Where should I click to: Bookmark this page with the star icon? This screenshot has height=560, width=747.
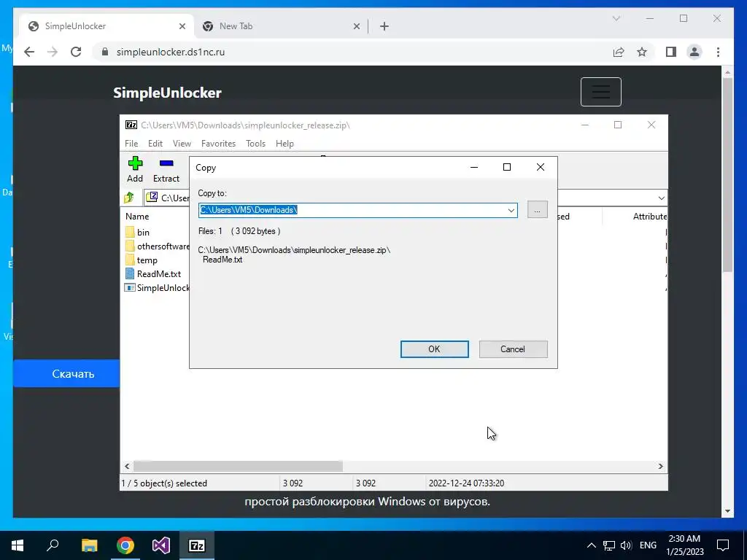(x=642, y=52)
